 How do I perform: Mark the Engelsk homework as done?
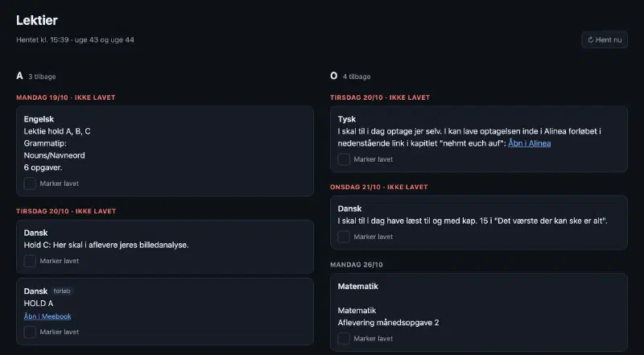click(x=30, y=184)
